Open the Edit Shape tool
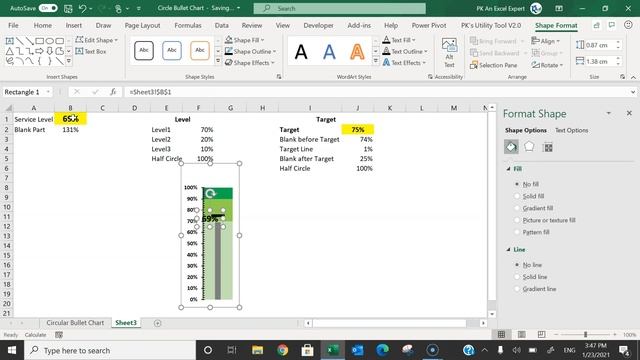Screen dimensions: 640x360 pos(96,40)
